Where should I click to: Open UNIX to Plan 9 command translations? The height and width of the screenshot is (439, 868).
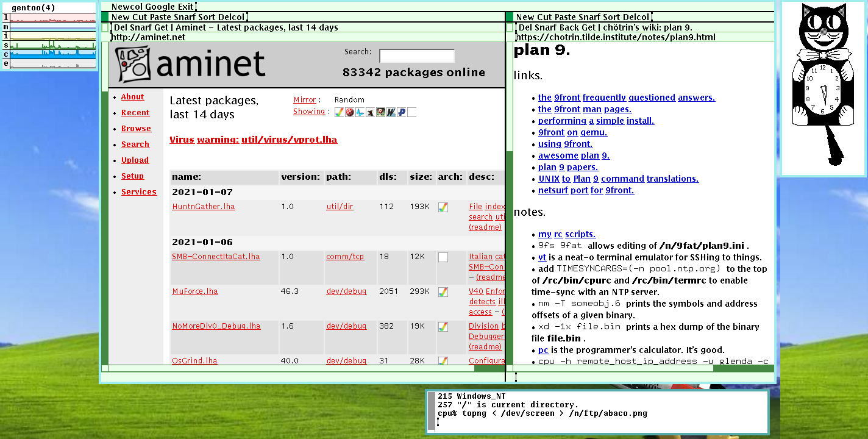coord(618,179)
